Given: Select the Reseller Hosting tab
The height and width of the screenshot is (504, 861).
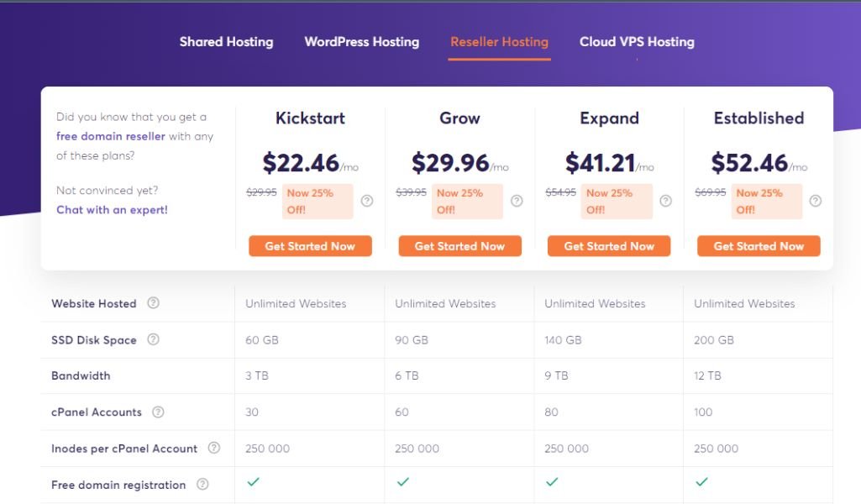Looking at the screenshot, I should tap(499, 42).
